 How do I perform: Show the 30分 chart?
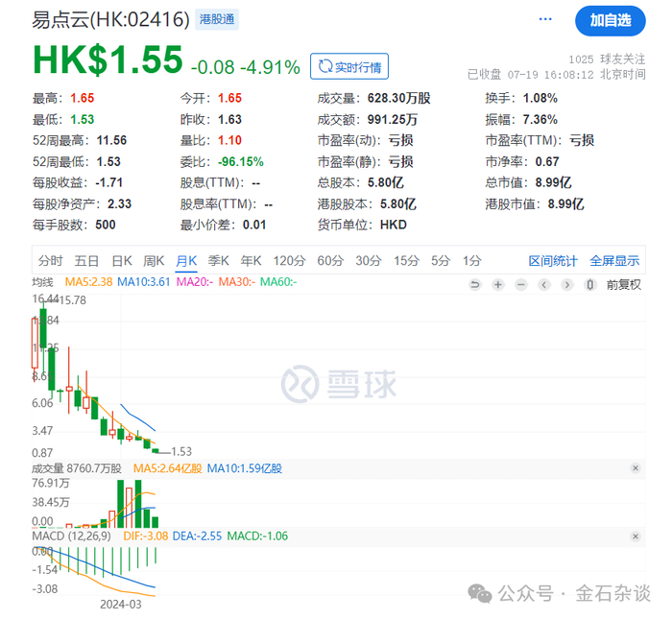tap(368, 260)
